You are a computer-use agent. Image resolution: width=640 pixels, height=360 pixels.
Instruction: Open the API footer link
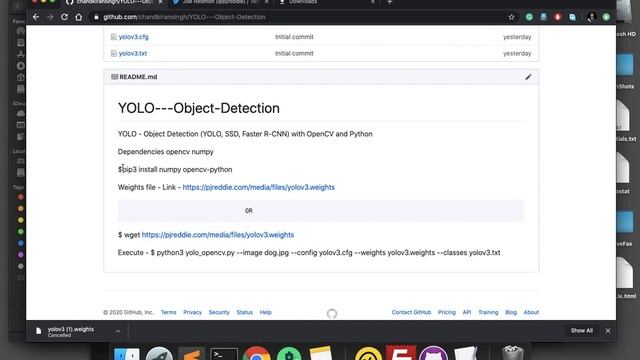click(x=467, y=312)
